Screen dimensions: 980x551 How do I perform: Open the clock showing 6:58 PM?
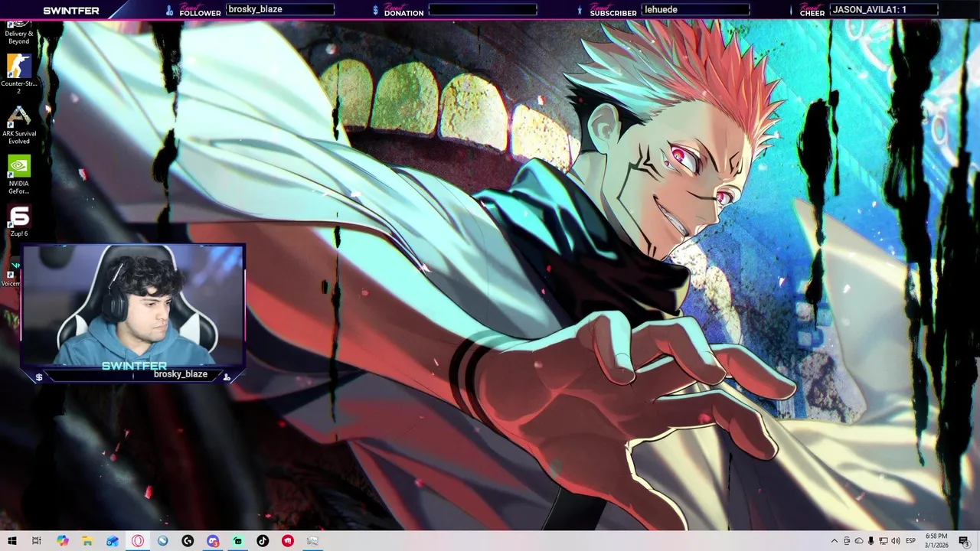click(936, 541)
